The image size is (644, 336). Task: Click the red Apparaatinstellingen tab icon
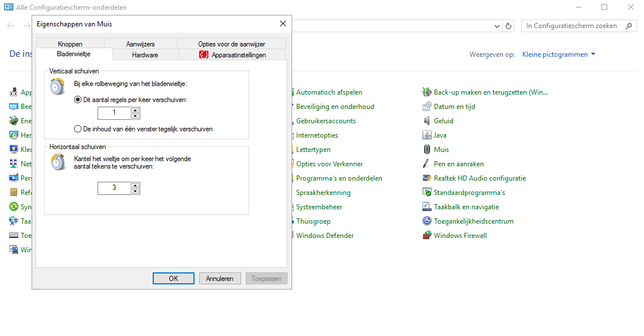(204, 54)
